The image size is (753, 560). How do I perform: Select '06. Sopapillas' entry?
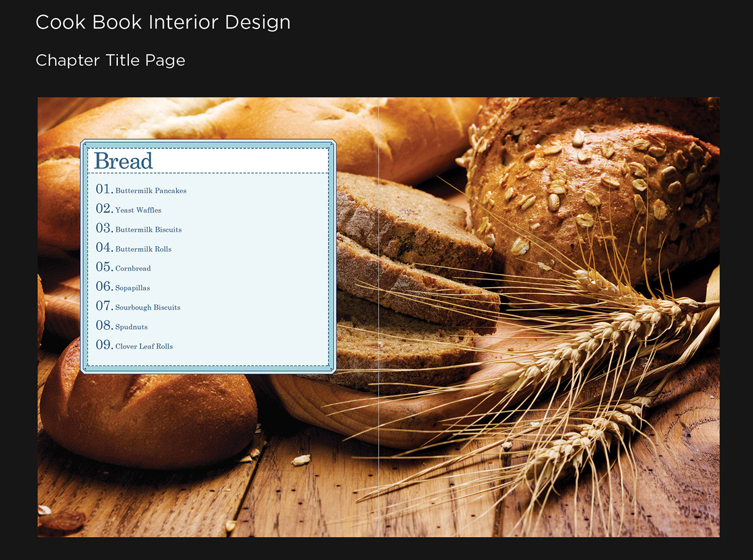point(123,286)
